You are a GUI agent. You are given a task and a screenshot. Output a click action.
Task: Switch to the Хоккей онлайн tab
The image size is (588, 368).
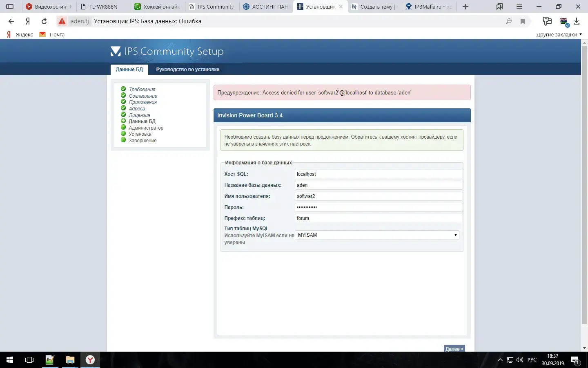pyautogui.click(x=158, y=7)
